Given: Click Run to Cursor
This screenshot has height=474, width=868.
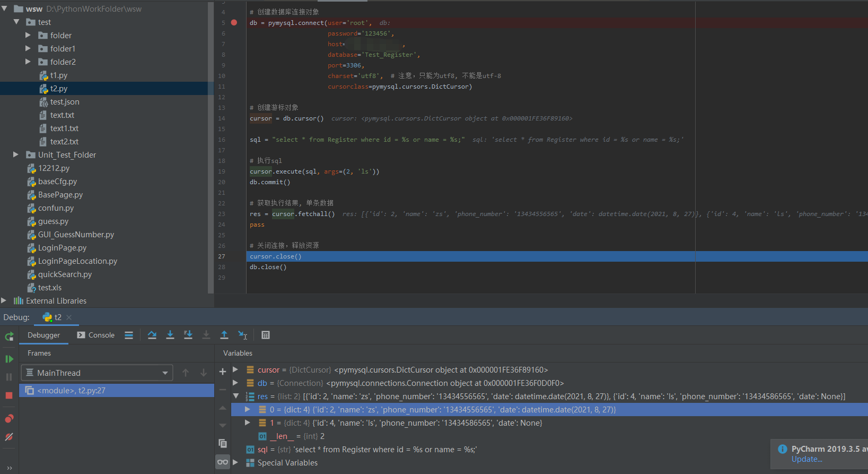Looking at the screenshot, I should point(243,335).
